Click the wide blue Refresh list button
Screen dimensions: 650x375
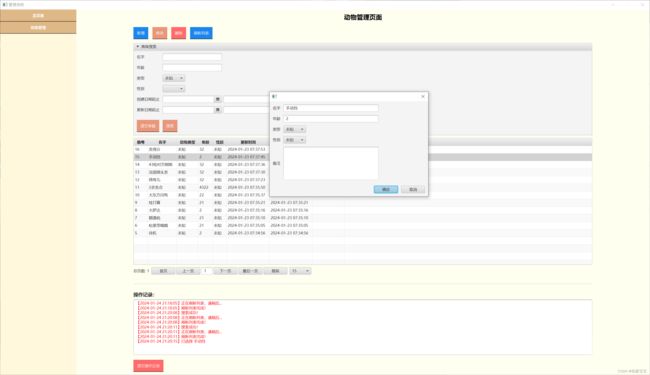pyautogui.click(x=201, y=33)
